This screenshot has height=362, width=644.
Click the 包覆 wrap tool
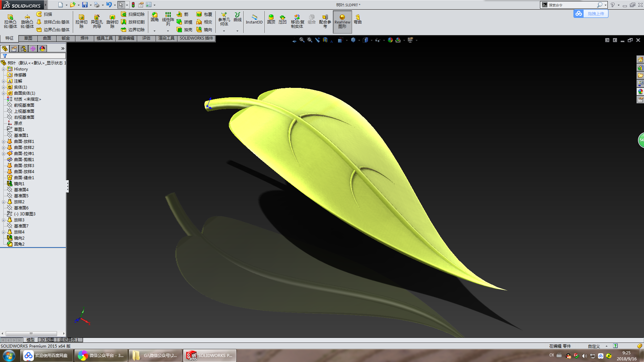pyautogui.click(x=204, y=14)
